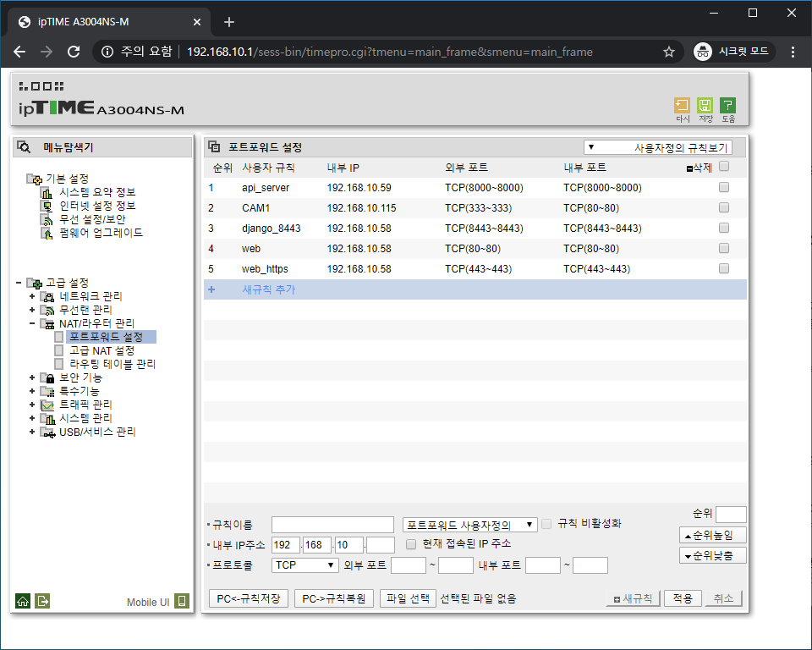Viewport: 812px width, 650px height.
Task: Collapse 고급 설정 tree node
Action: click(19, 283)
